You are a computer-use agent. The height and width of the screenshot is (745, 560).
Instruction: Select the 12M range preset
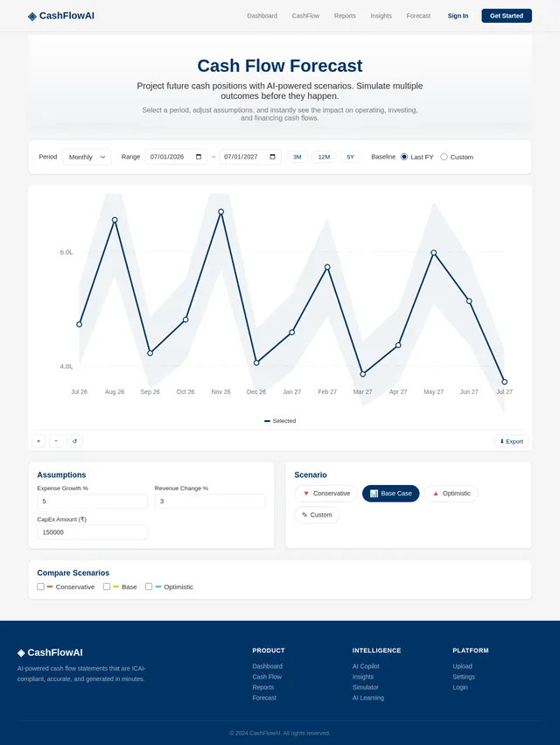[324, 157]
